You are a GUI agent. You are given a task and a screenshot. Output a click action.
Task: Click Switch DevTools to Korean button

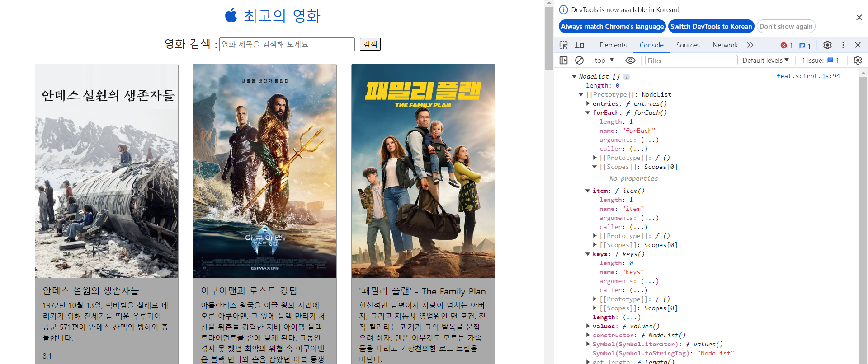[x=711, y=26]
